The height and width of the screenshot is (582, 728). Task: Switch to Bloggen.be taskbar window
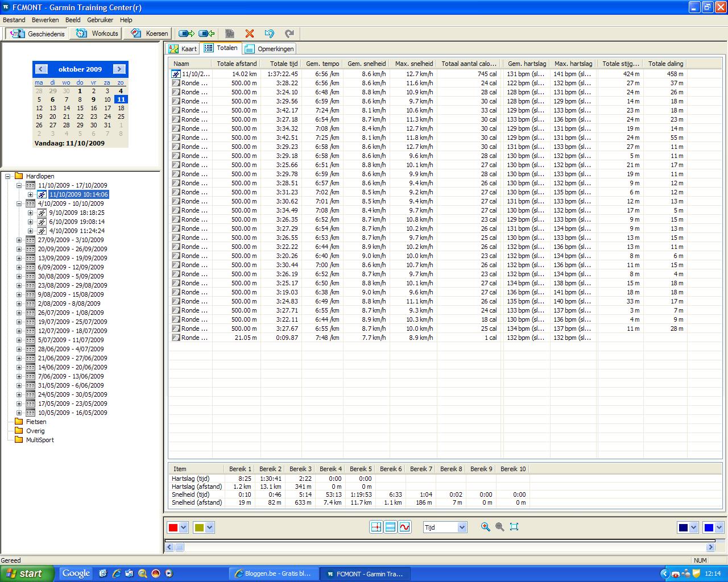273,573
